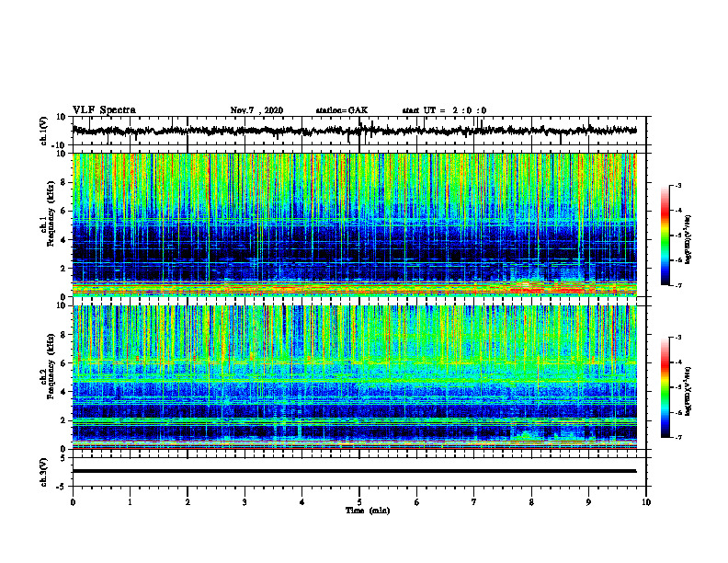This screenshot has width=728, height=563.
Task: Click the "4" kHz tick on ch.2 frequency axis
Action: pyautogui.click(x=63, y=392)
